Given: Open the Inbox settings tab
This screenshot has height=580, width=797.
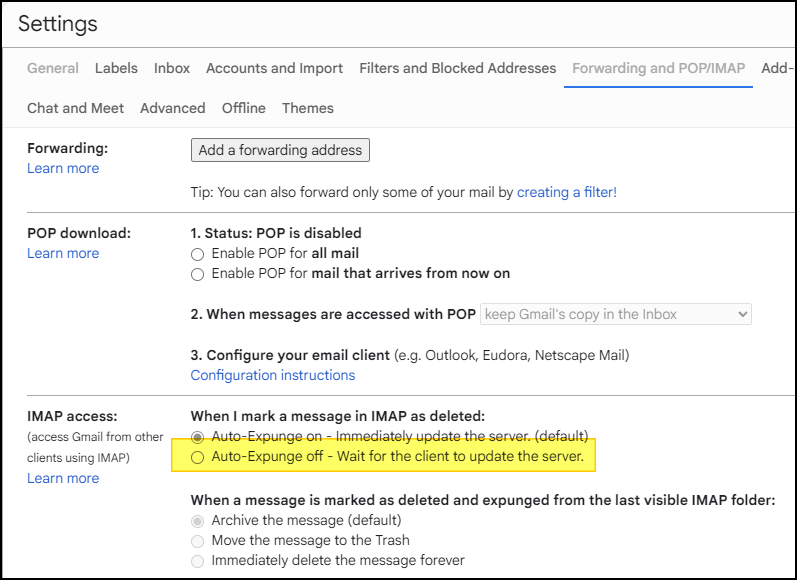Looking at the screenshot, I should (172, 68).
